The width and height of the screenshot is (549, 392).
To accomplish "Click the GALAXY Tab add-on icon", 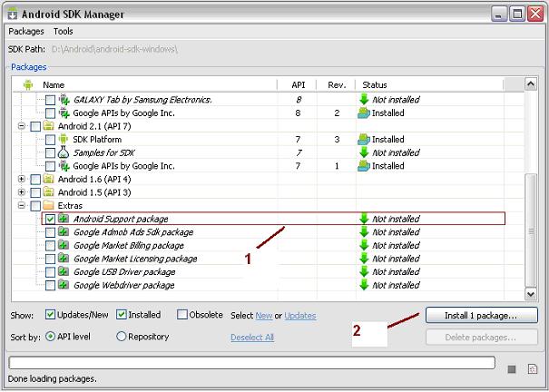I will pos(64,100).
